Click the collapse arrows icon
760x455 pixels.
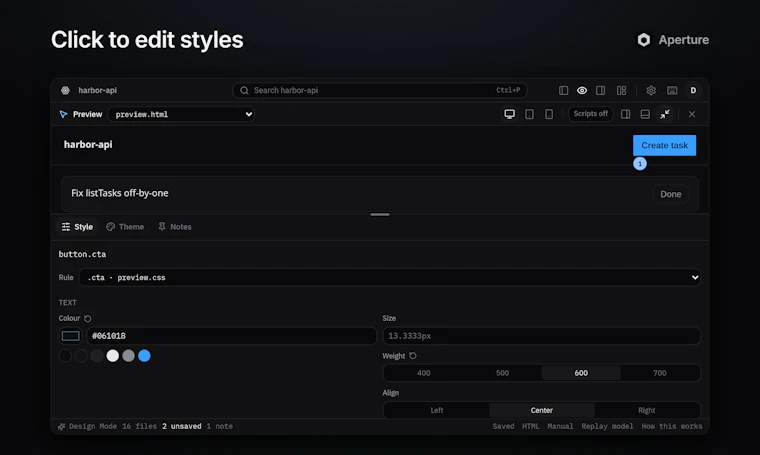(665, 114)
